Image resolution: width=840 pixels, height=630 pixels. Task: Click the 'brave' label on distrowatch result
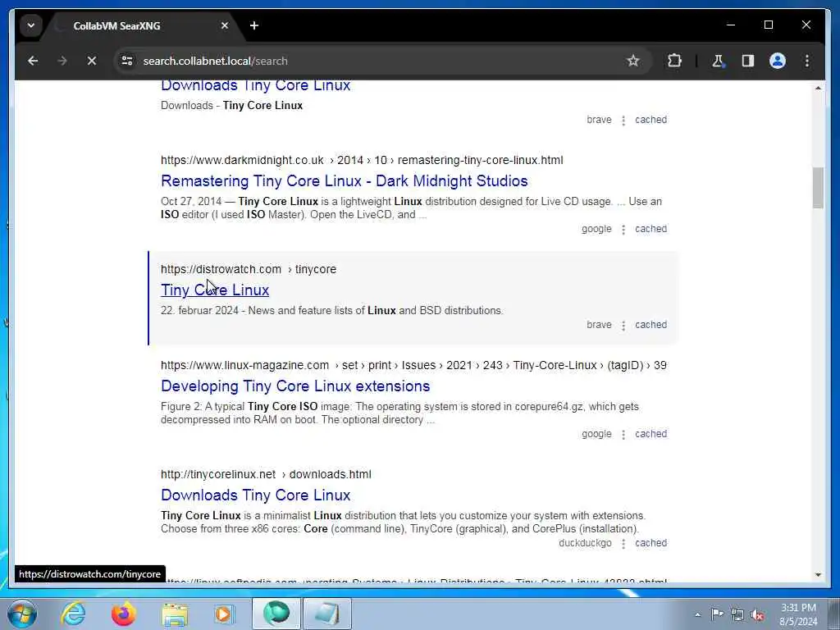click(599, 325)
